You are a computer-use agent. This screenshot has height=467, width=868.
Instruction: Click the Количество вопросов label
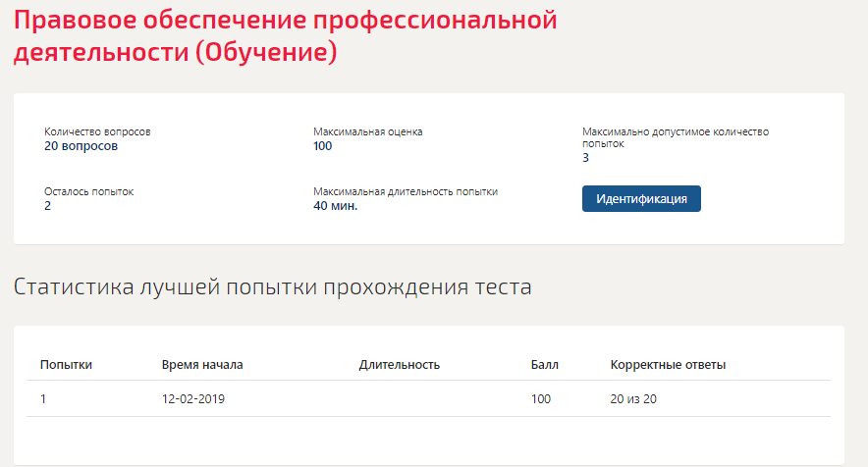tap(97, 131)
